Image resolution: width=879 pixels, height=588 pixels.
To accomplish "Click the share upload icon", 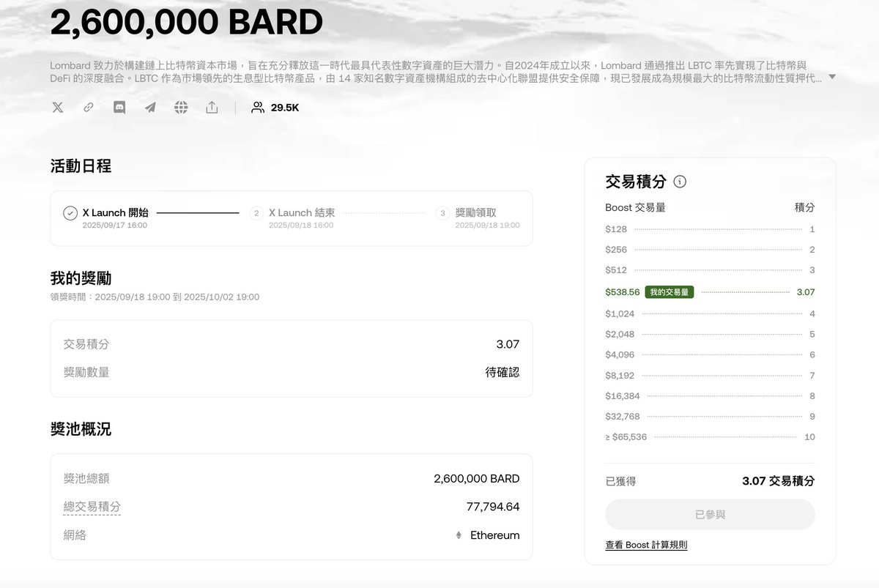I will (x=212, y=108).
